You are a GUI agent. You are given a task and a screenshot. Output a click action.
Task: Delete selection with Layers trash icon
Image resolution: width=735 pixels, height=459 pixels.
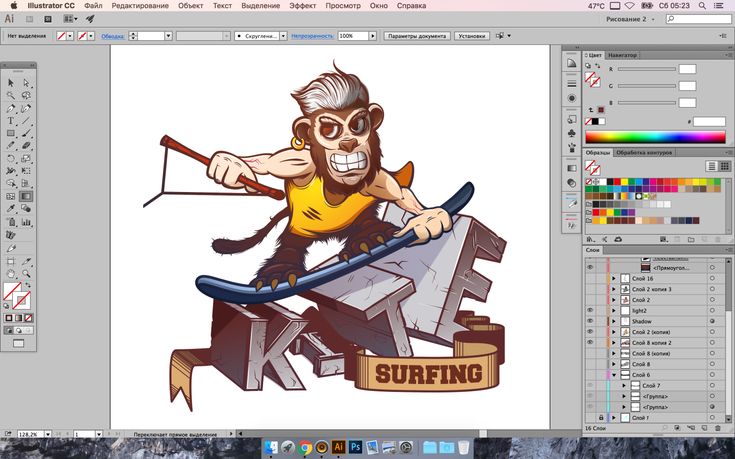click(x=718, y=428)
